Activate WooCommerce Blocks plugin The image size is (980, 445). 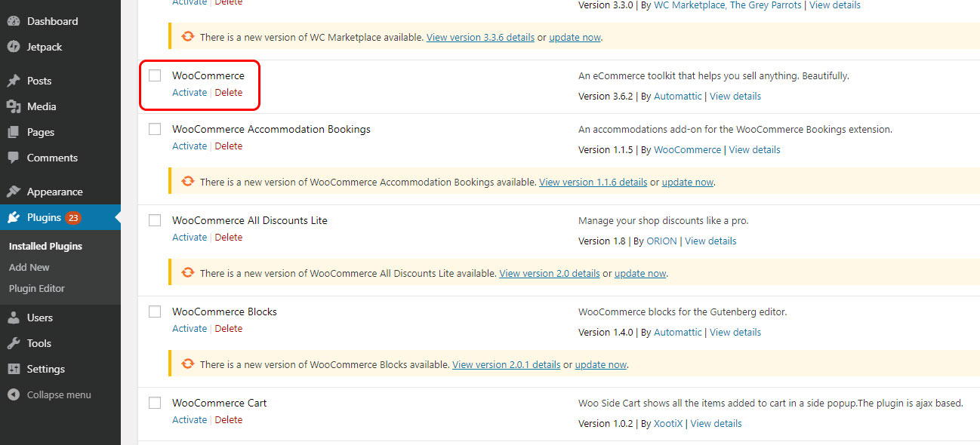pos(190,329)
